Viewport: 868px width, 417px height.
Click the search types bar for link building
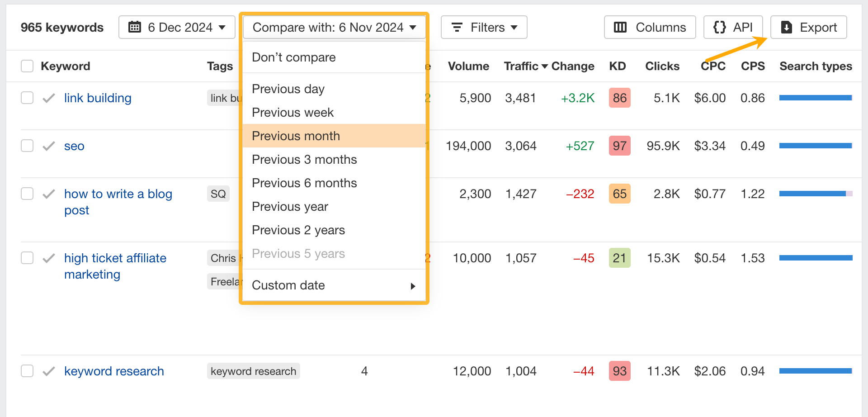click(x=816, y=98)
